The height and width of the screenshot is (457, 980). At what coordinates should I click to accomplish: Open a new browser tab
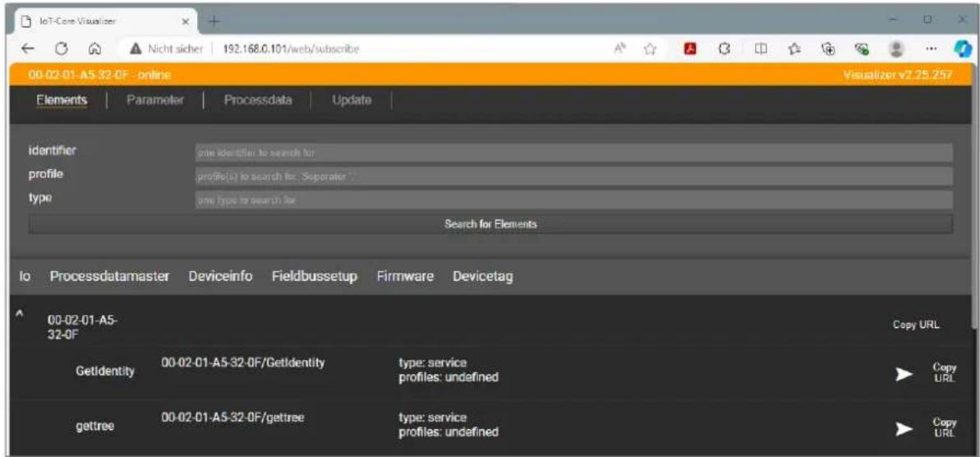214,21
